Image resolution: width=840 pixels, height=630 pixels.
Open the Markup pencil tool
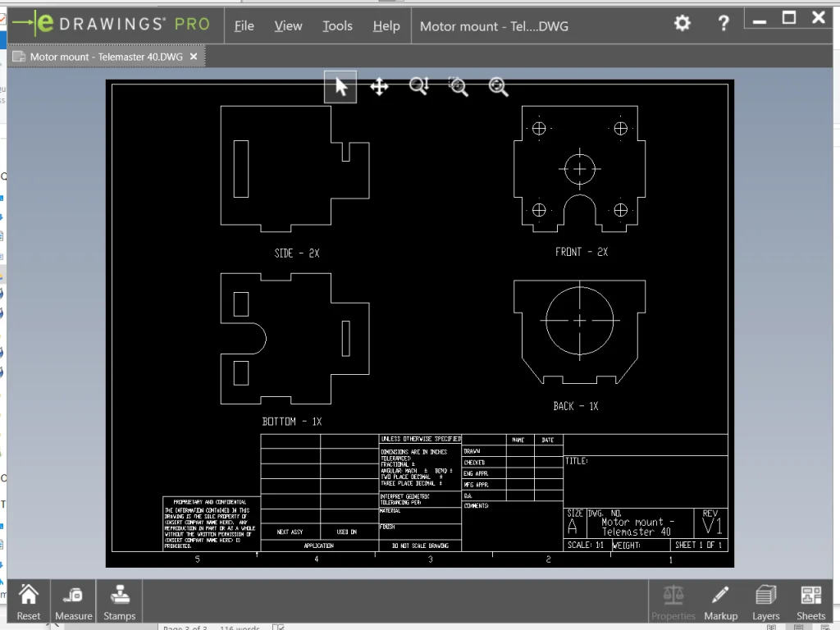pyautogui.click(x=720, y=601)
